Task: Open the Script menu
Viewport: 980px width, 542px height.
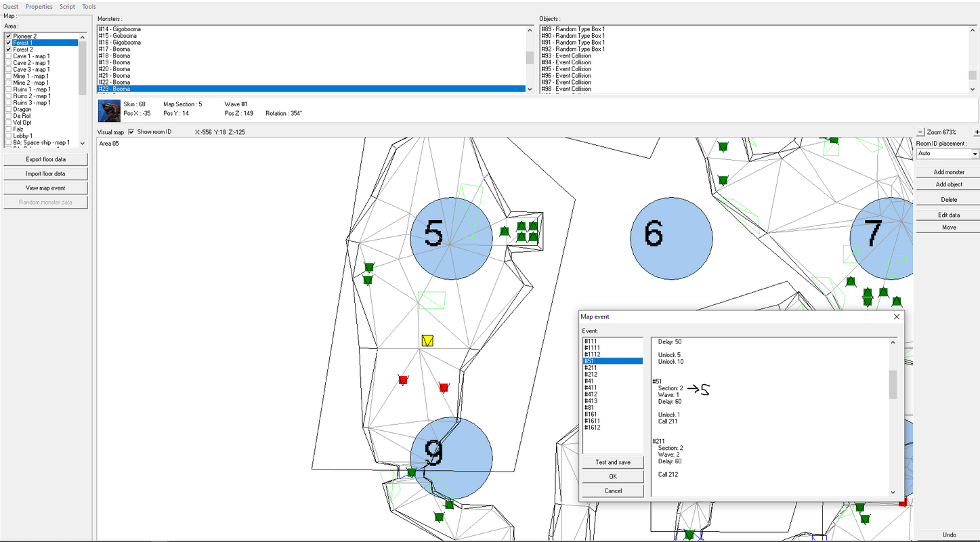Action: point(67,7)
